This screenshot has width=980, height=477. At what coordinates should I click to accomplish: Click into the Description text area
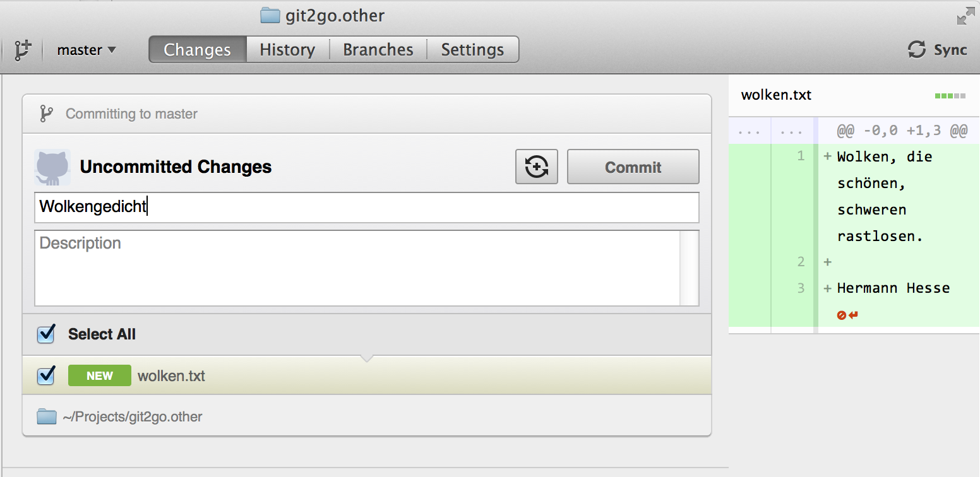pos(357,268)
